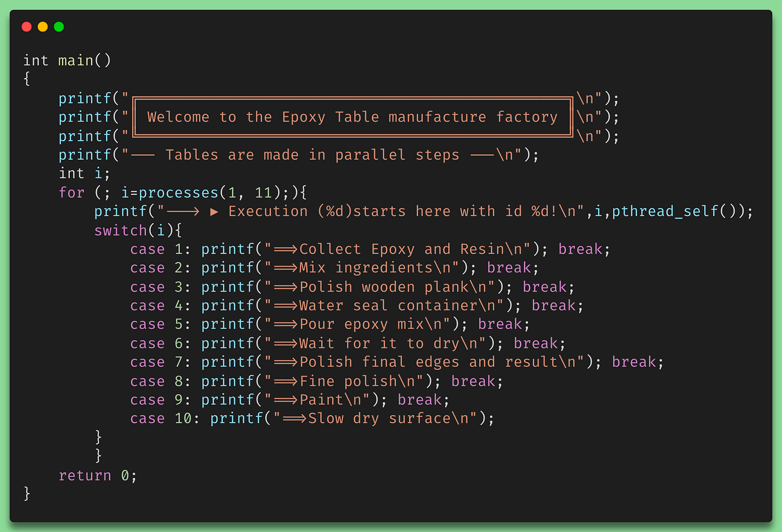Screen dimensions: 782x532
Task: Click the 'pthread_self()' call
Action: (x=678, y=212)
